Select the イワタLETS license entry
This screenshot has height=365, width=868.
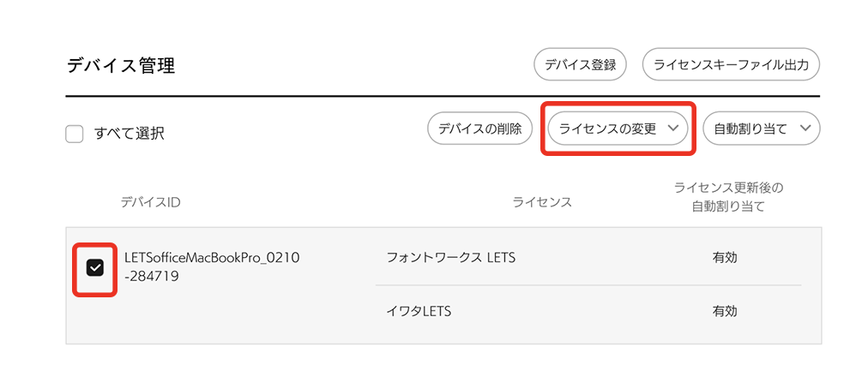(x=419, y=312)
